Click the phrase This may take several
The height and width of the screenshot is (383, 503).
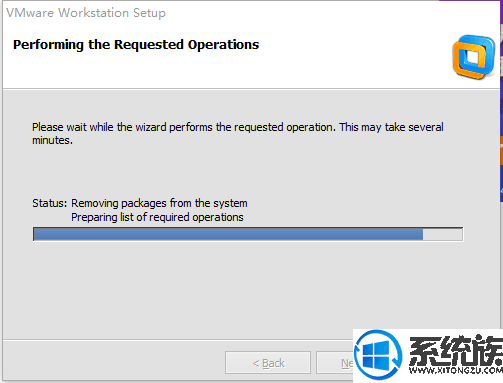392,127
